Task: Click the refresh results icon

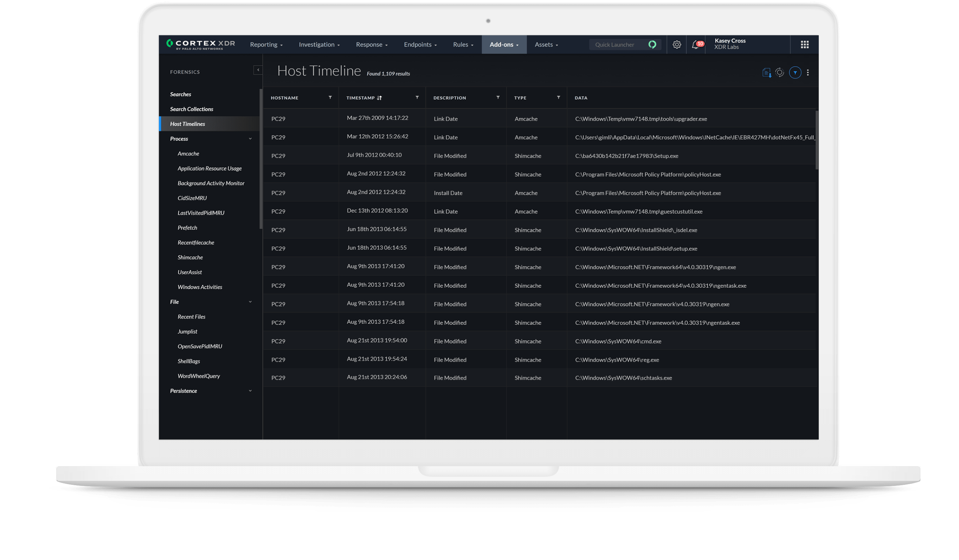Action: tap(780, 72)
